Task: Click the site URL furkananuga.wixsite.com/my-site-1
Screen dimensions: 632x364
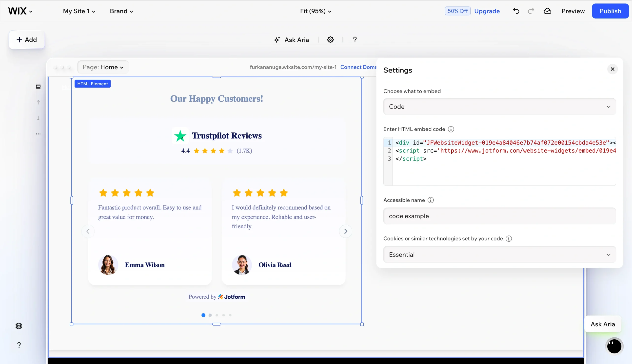Action: [x=293, y=67]
